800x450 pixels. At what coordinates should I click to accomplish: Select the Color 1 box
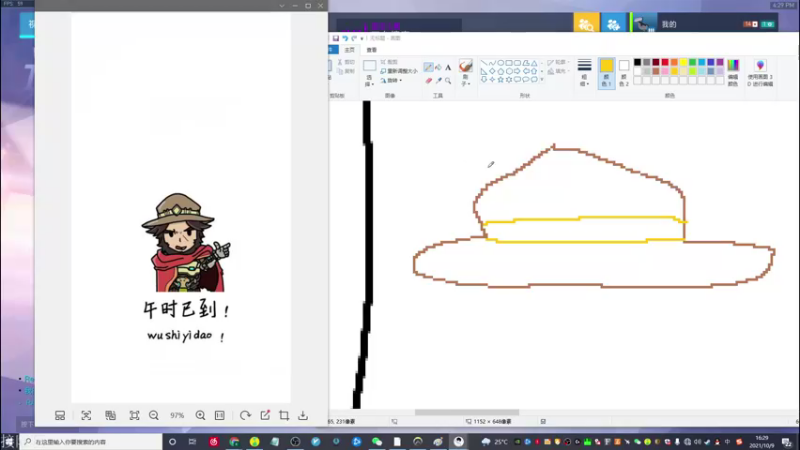coord(606,72)
